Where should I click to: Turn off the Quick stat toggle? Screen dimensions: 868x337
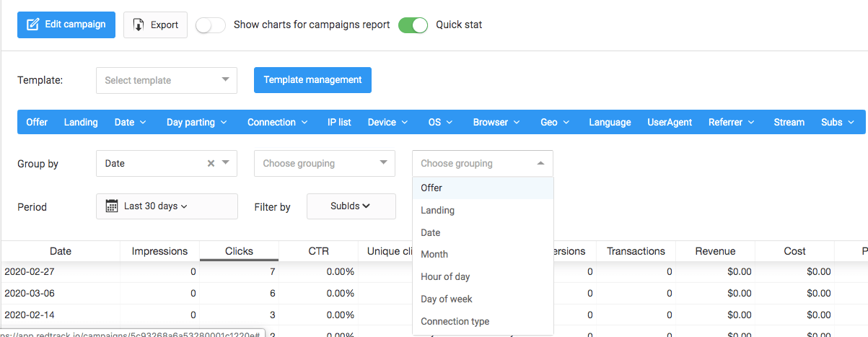tap(413, 25)
